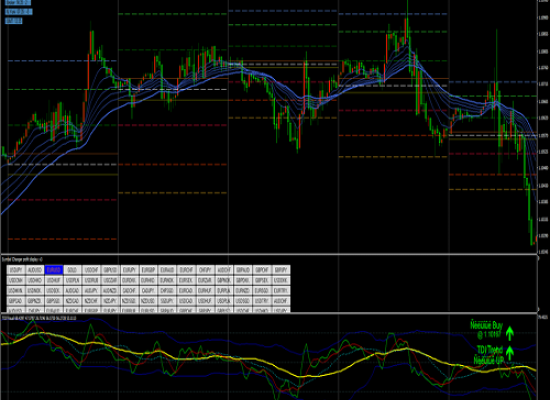Choose the EURJPY symbol button
The width and height of the screenshot is (550, 400).
point(129,270)
